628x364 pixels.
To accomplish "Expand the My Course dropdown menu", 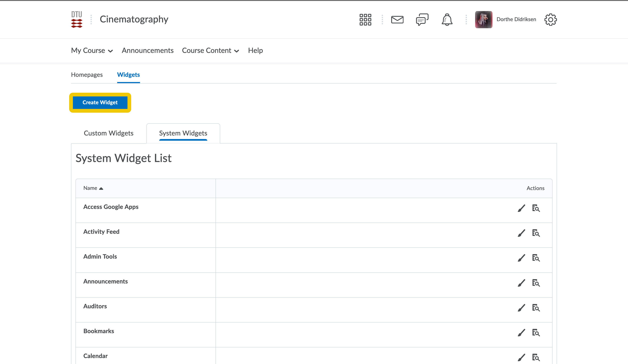I will tap(92, 51).
